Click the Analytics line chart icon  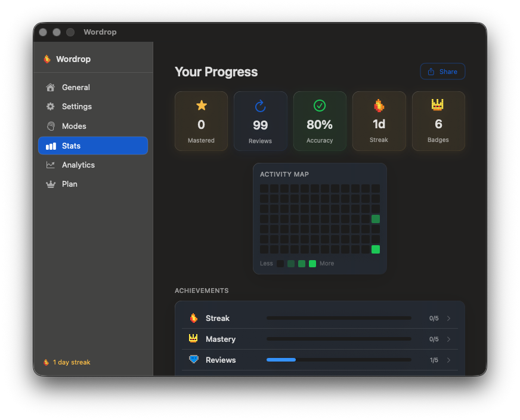pos(51,165)
